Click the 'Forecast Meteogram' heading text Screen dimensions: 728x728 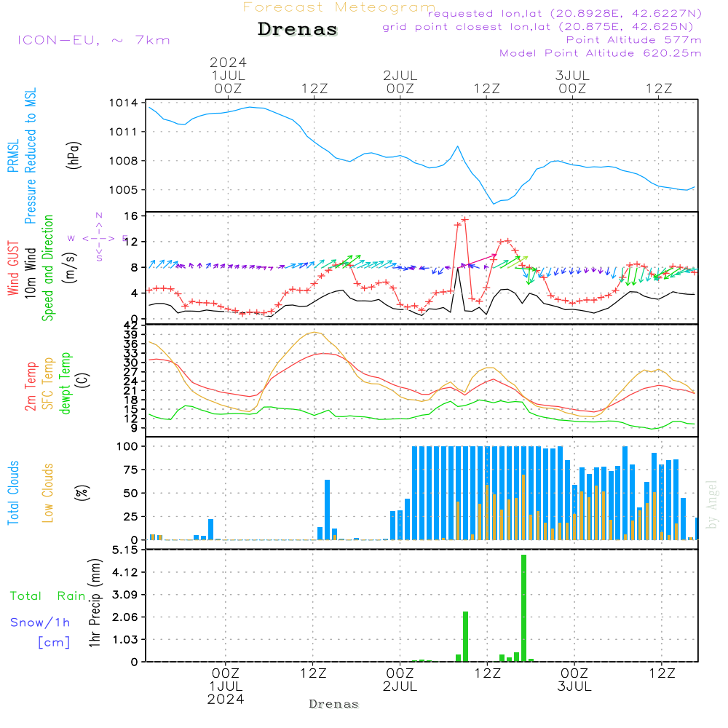point(339,7)
